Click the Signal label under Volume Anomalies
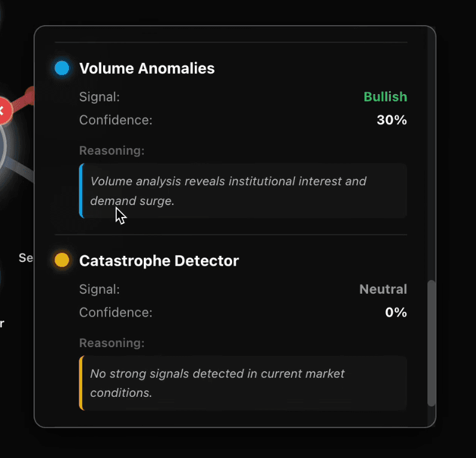This screenshot has height=458, width=476. click(100, 97)
